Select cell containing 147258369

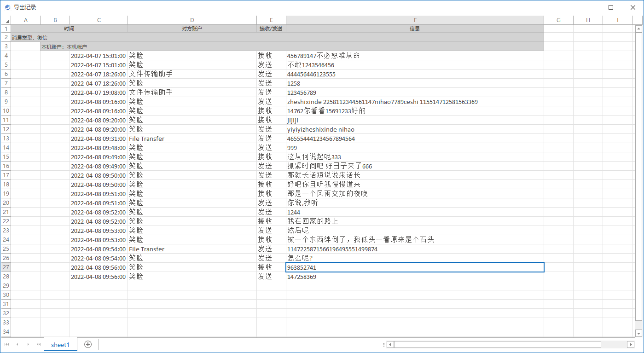(x=415, y=277)
